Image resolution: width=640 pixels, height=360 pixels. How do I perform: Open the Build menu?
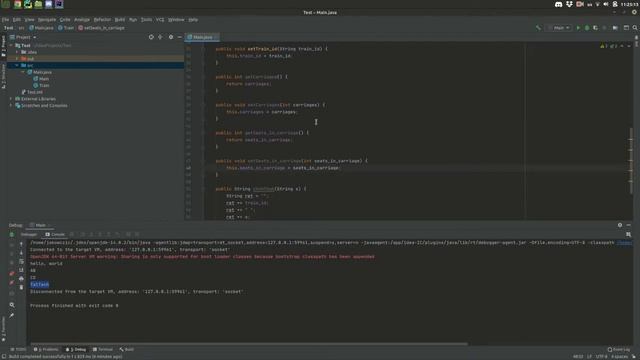[120, 20]
